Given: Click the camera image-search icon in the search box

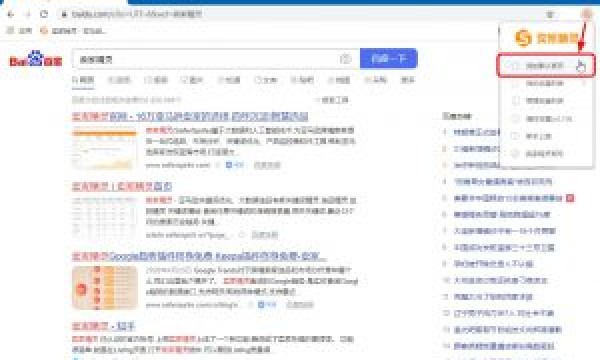Looking at the screenshot, I should click(346, 59).
